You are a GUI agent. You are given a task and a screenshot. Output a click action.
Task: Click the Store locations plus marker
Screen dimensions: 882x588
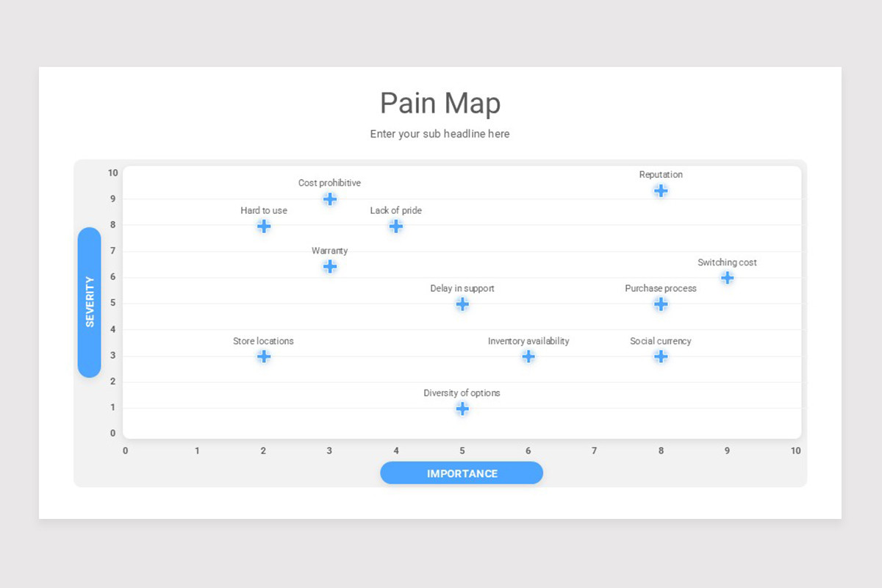tap(264, 356)
